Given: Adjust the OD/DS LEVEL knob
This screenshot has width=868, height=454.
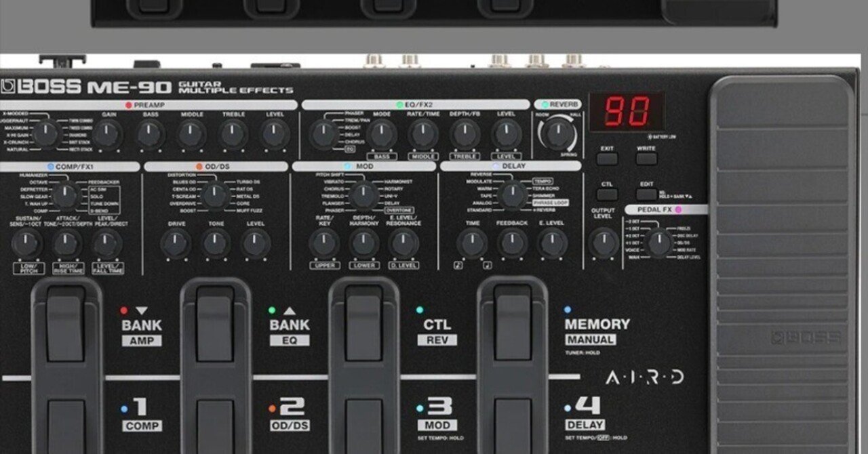Looking at the screenshot, I should pyautogui.click(x=256, y=243).
